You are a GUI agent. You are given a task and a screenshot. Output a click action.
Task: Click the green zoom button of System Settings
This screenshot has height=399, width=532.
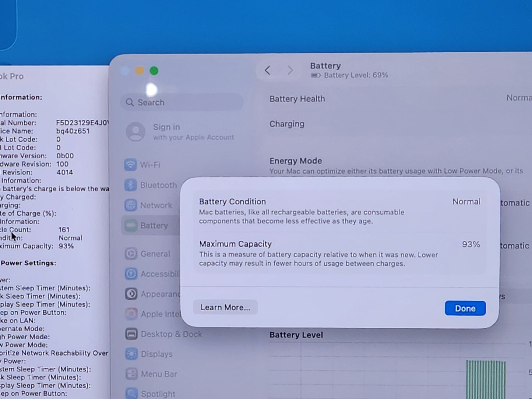(x=154, y=71)
